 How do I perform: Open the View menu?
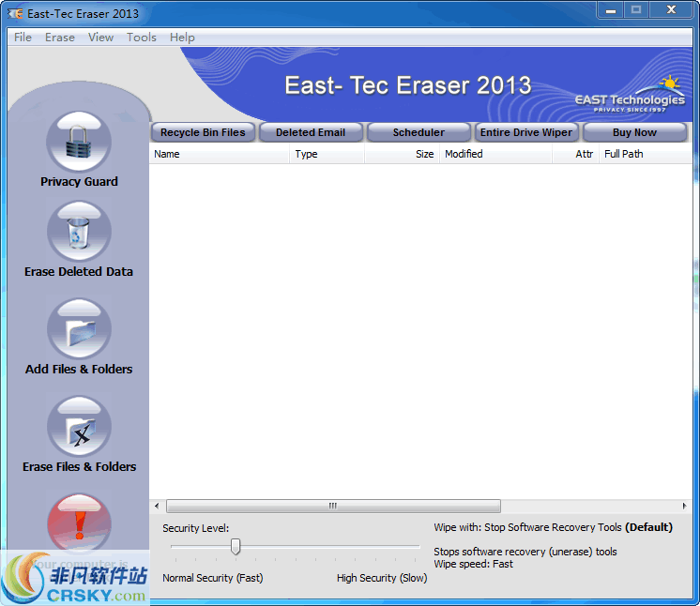pyautogui.click(x=101, y=38)
